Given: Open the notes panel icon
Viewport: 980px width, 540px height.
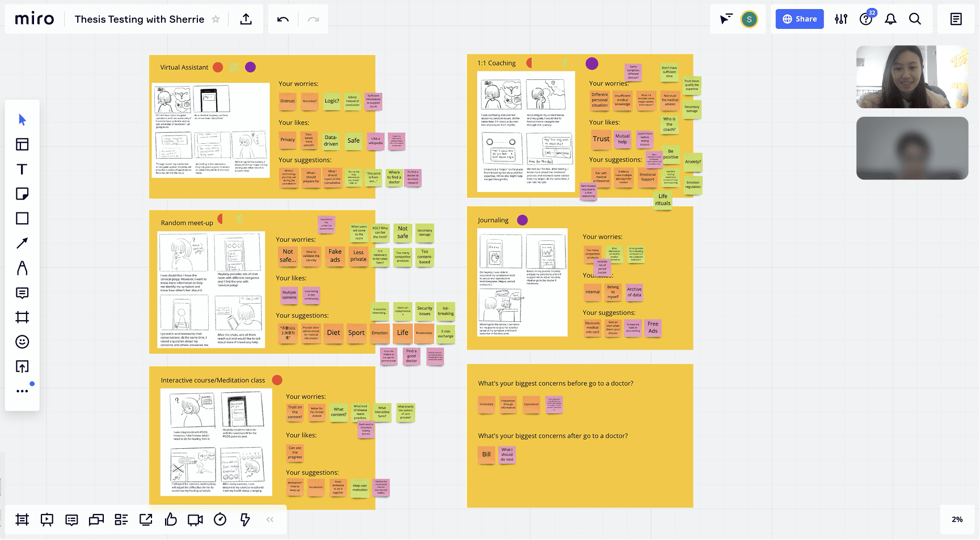Looking at the screenshot, I should (956, 19).
